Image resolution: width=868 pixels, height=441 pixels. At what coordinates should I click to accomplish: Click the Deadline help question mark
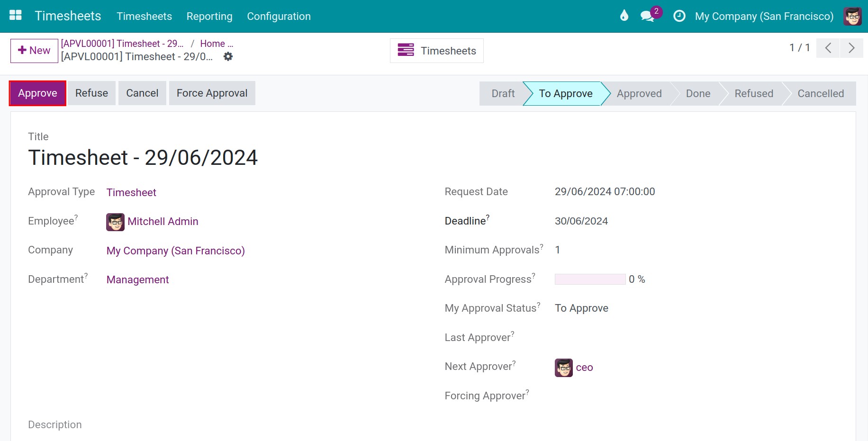coord(488,217)
